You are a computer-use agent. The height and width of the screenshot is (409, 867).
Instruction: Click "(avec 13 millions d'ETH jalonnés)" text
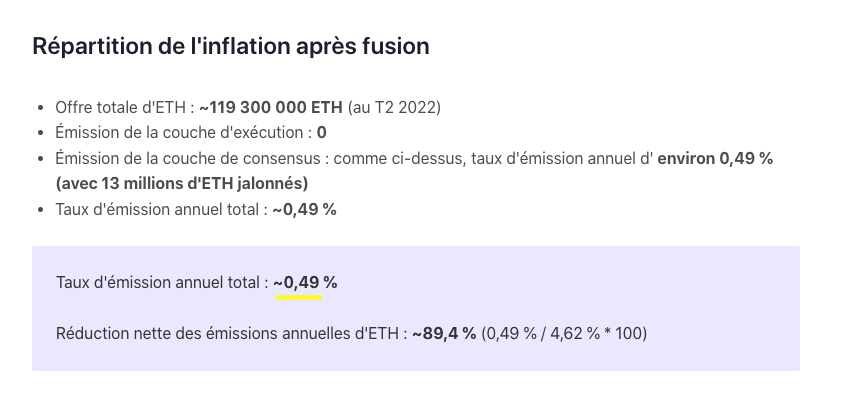point(181,183)
